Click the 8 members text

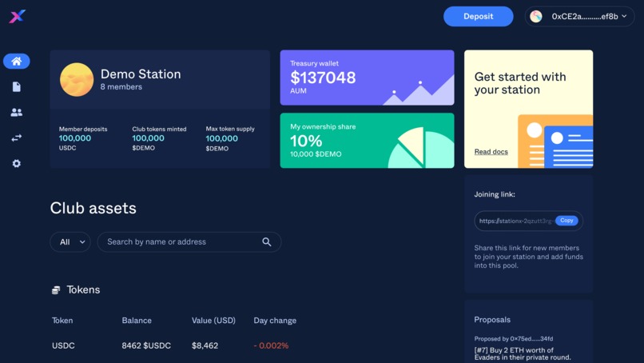[121, 86]
